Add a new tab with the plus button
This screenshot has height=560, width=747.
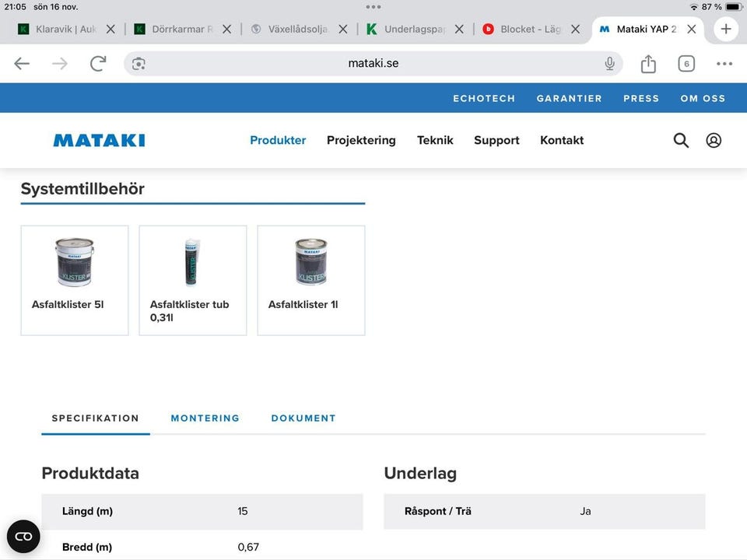(x=726, y=29)
